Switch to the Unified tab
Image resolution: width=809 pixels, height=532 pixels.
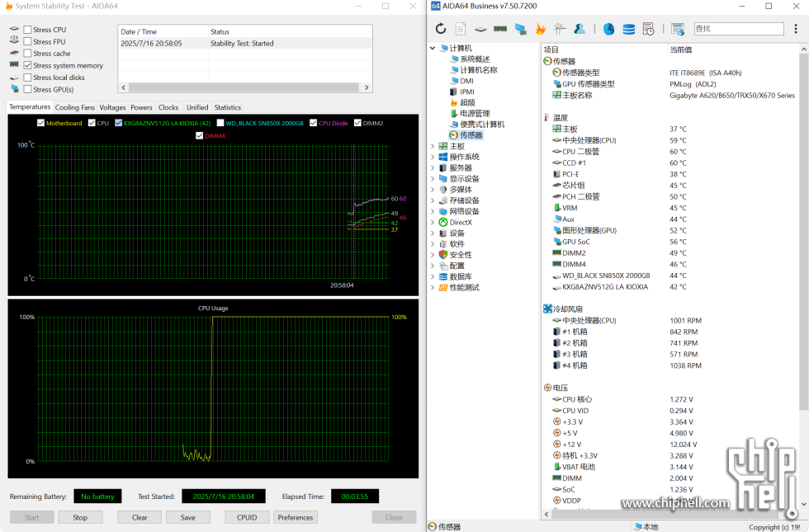197,107
